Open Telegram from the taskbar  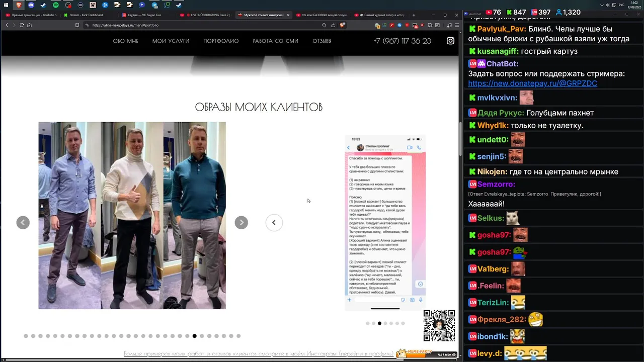(x=154, y=5)
